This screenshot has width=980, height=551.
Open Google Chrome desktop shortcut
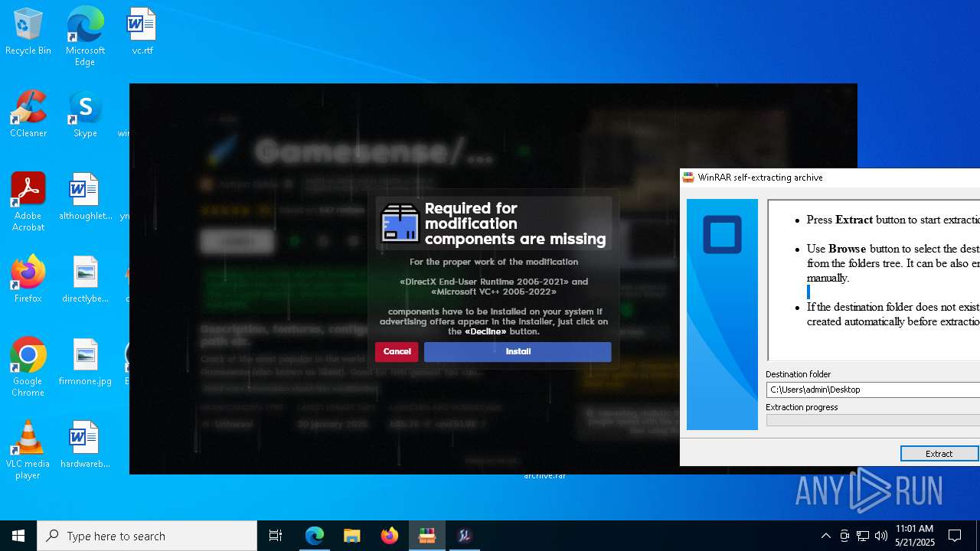click(x=28, y=367)
